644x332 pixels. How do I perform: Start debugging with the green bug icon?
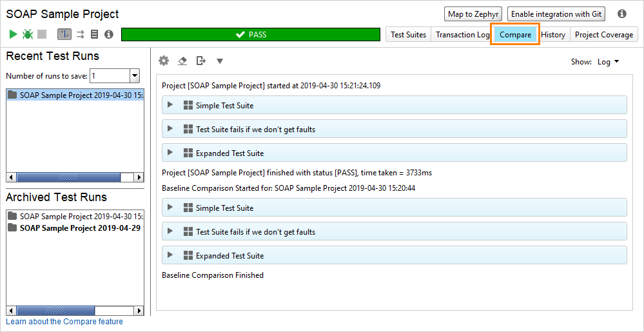(28, 34)
